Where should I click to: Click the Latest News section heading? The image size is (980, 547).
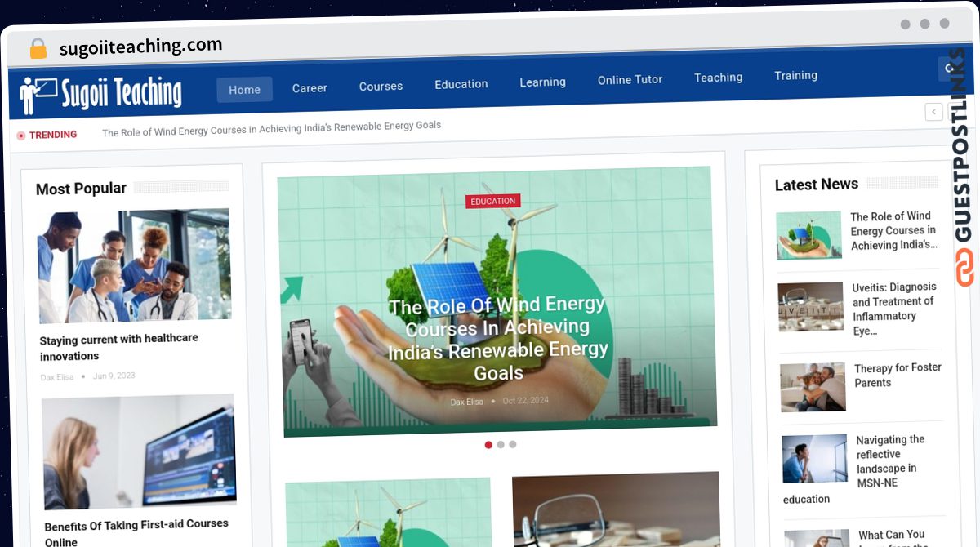tap(817, 185)
